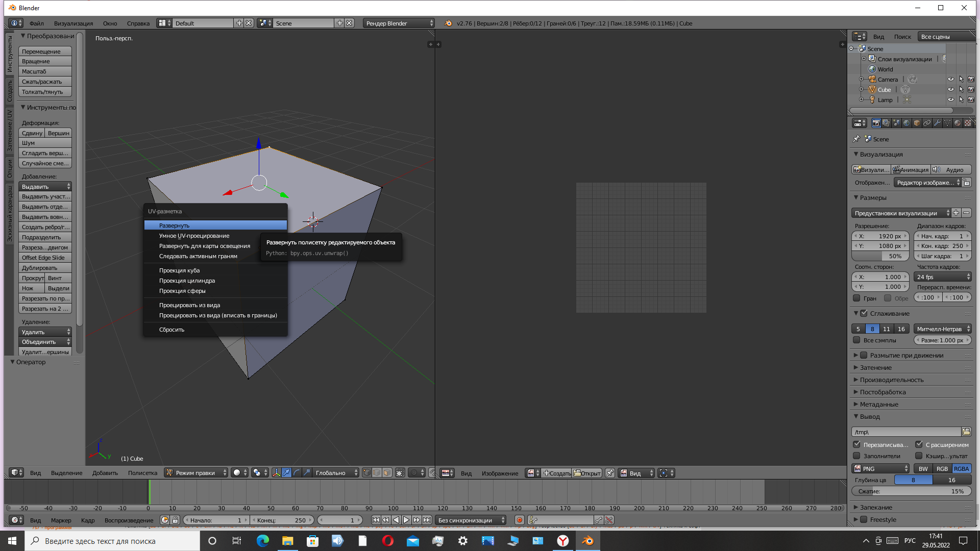Screen dimensions: 980x551
Task: Expand the Camera item in outliner
Action: tap(862, 79)
